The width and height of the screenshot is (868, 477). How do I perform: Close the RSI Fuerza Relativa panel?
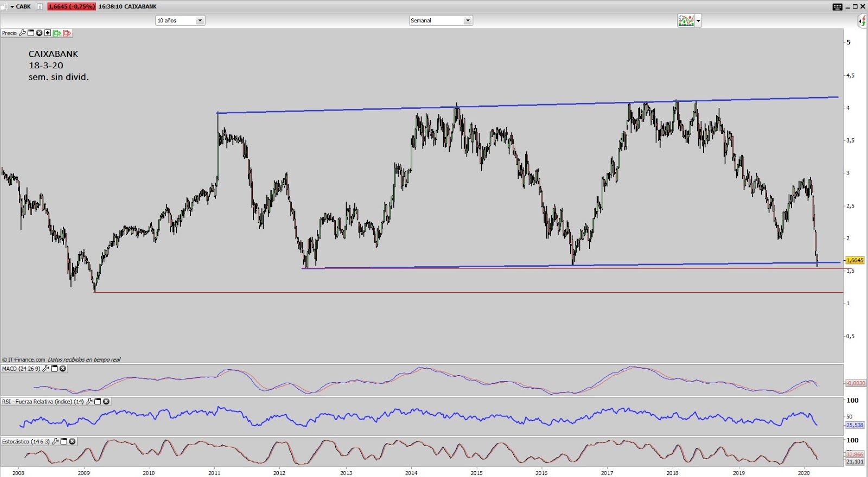click(x=106, y=402)
